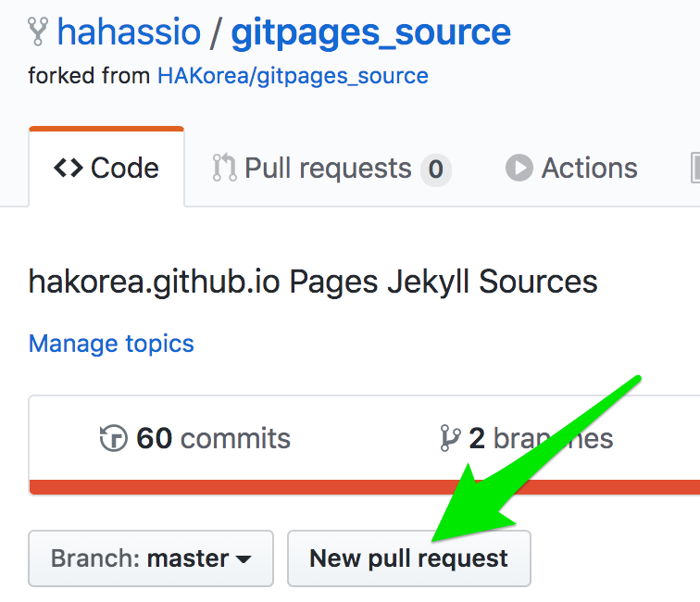Open the Actions tab
Screen dimensions: 700x602
(571, 168)
